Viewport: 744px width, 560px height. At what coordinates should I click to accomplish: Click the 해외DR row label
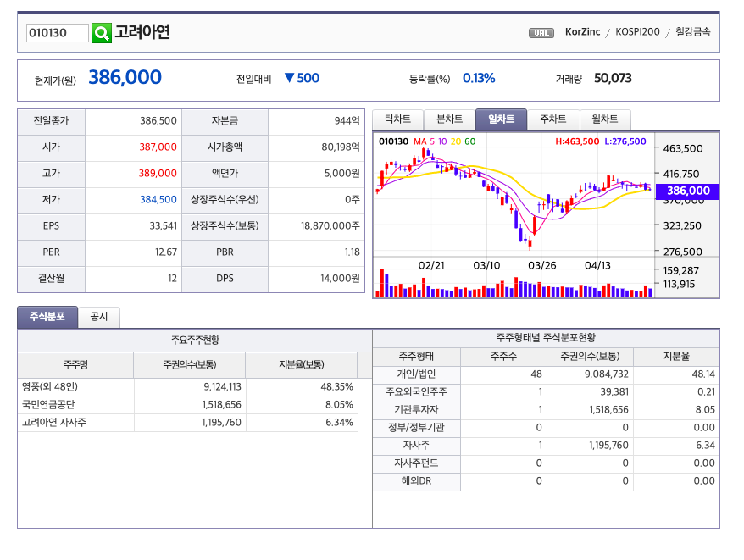[416, 480]
